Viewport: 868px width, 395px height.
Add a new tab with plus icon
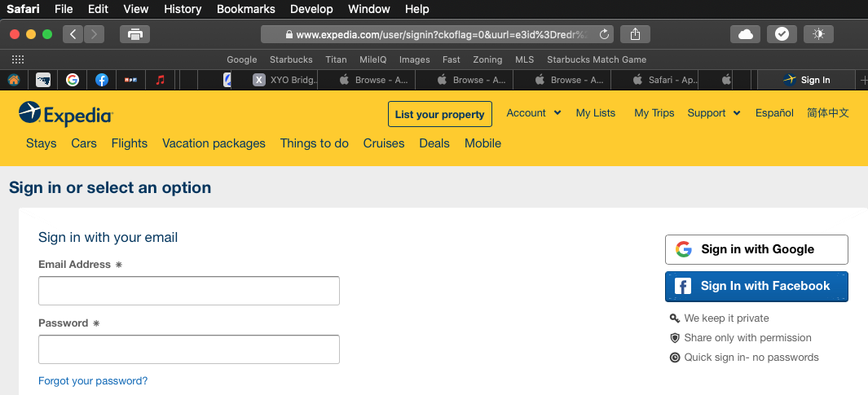(x=863, y=80)
